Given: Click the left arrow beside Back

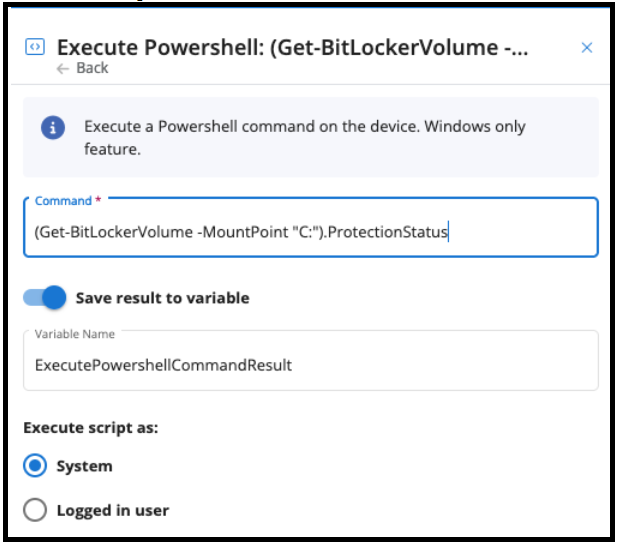Looking at the screenshot, I should (x=63, y=69).
